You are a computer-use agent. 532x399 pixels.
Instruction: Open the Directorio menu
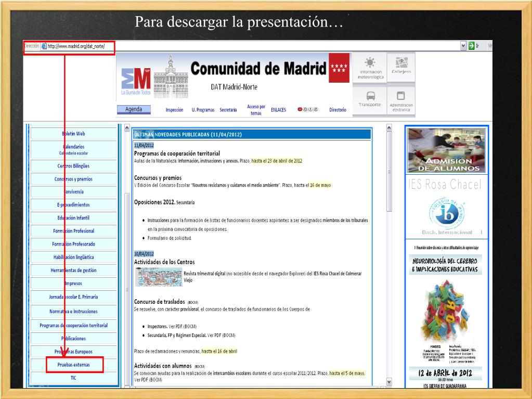pos(338,110)
